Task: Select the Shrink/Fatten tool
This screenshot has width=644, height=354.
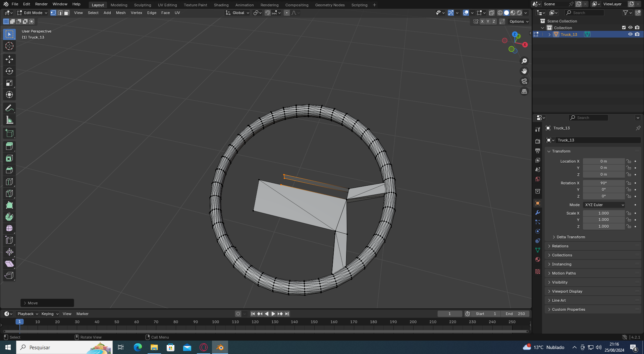Action: [9, 252]
